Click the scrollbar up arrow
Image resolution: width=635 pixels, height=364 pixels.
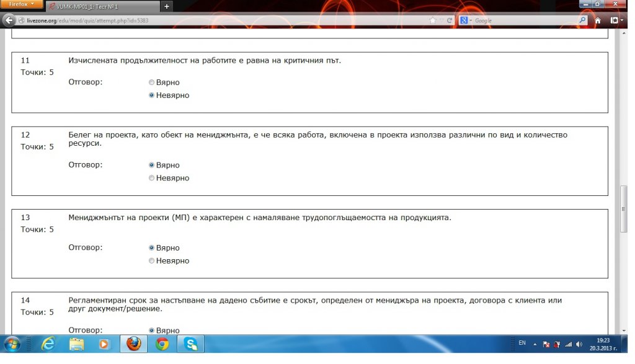(x=624, y=33)
